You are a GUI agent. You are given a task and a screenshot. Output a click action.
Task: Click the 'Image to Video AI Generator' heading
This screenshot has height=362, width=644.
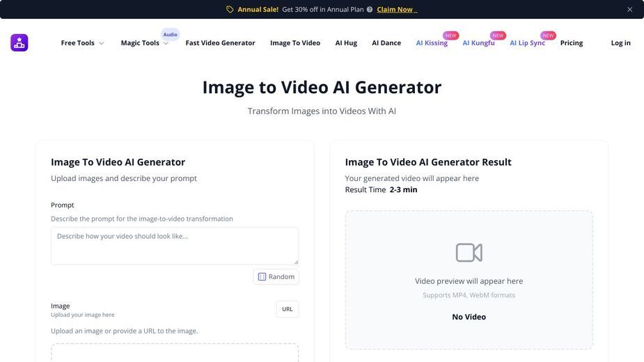[x=322, y=87]
